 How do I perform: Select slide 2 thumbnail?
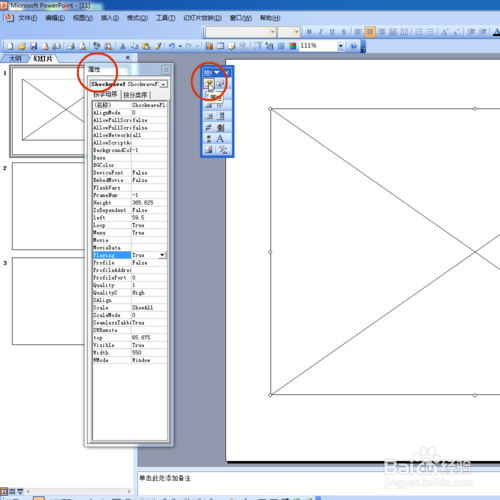click(x=48, y=206)
